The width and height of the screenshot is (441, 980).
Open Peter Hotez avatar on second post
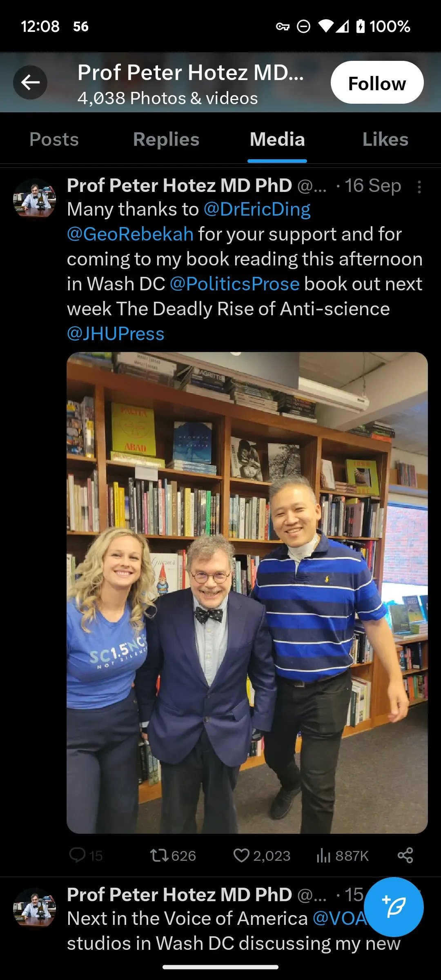[35, 908]
